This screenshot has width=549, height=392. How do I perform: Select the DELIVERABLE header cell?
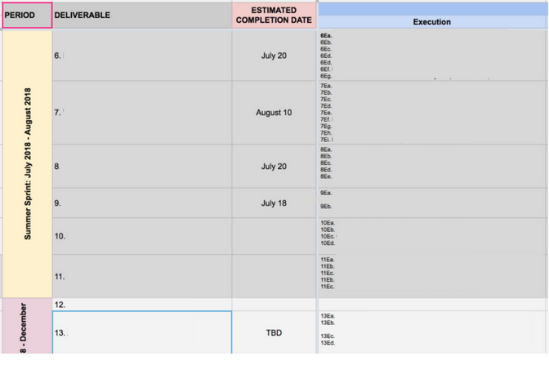142,16
